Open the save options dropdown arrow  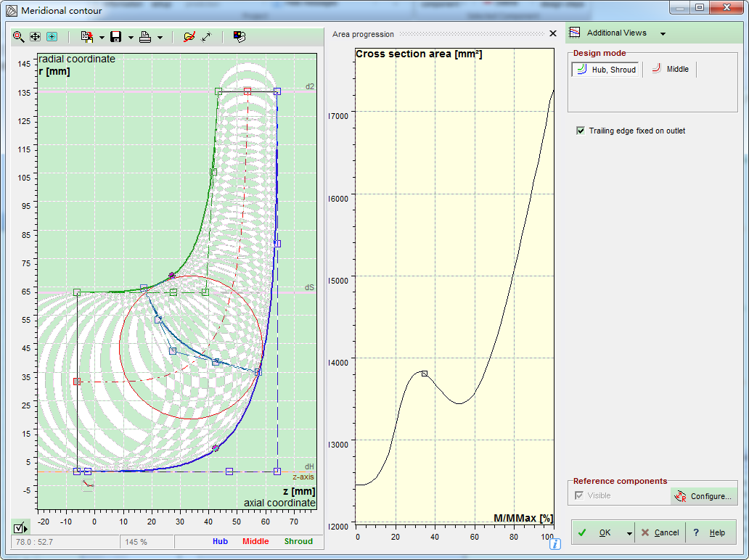(x=131, y=37)
